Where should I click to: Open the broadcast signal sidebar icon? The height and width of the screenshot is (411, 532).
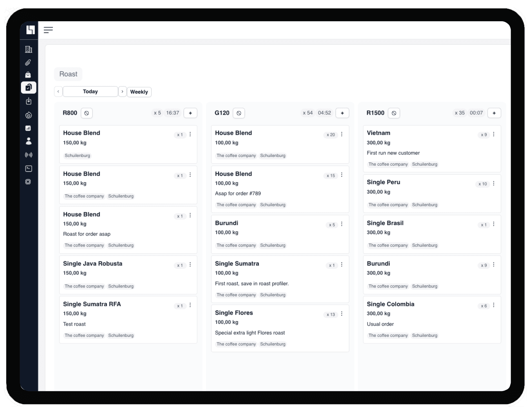pyautogui.click(x=28, y=155)
